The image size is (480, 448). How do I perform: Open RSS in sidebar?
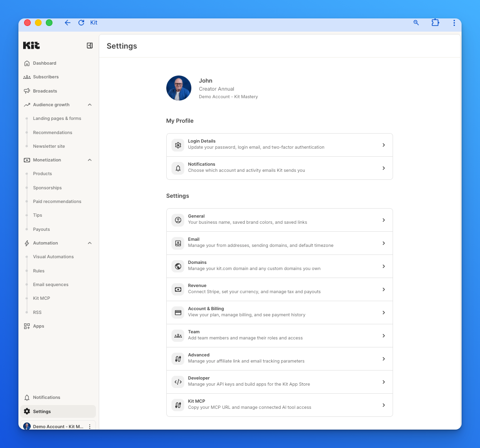click(x=37, y=312)
